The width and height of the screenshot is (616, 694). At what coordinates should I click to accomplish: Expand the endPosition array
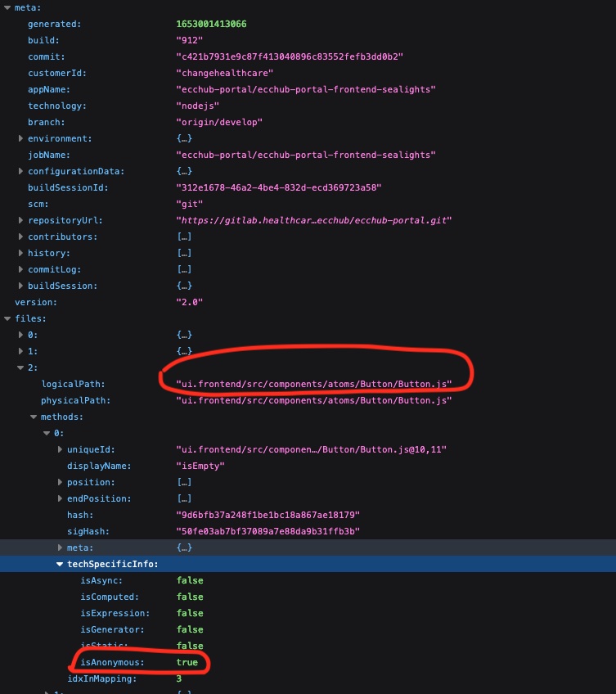point(61,498)
